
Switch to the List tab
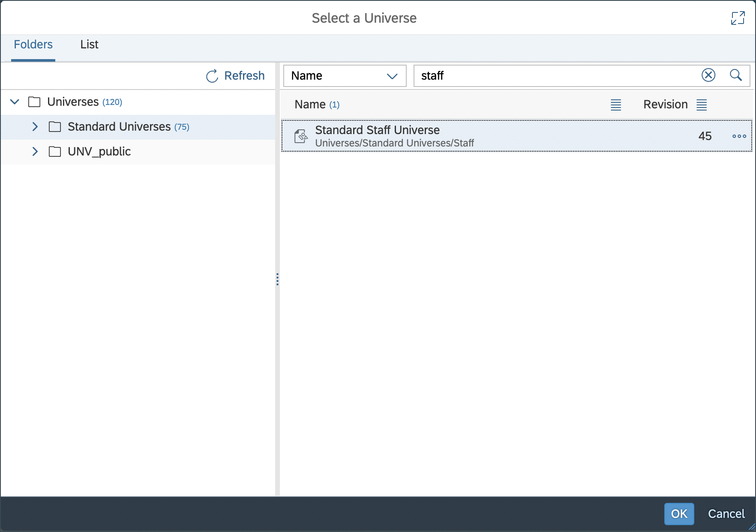(x=89, y=45)
